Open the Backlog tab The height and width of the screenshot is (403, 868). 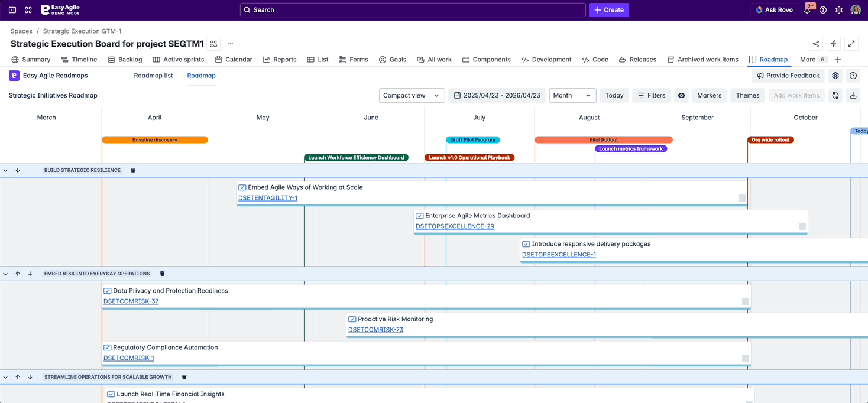tap(125, 60)
